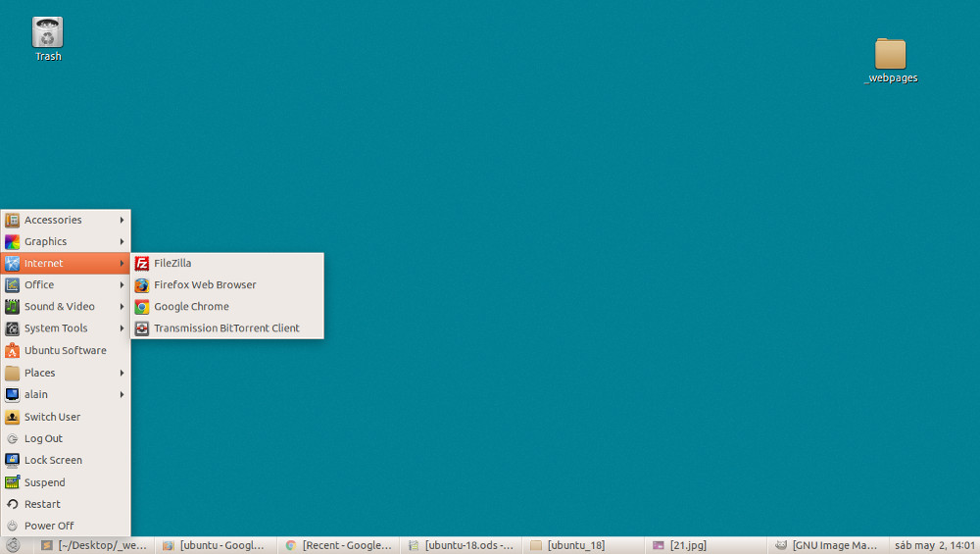Click the Log Out icon
This screenshot has width=980, height=554.
(12, 439)
